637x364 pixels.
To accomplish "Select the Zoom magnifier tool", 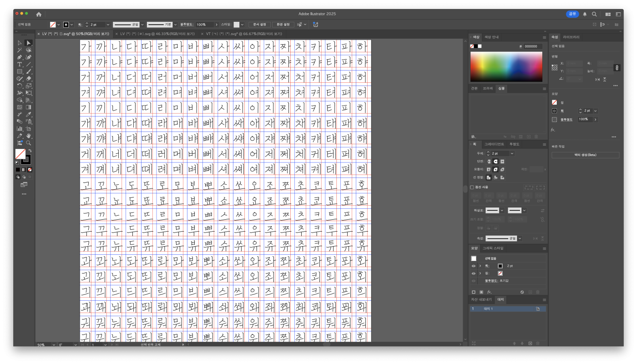I will 29,143.
